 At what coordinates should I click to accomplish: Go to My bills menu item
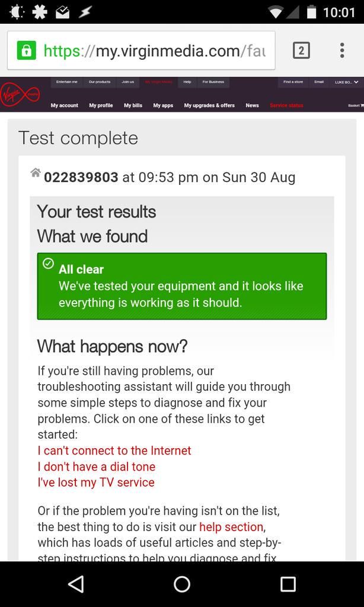[133, 106]
